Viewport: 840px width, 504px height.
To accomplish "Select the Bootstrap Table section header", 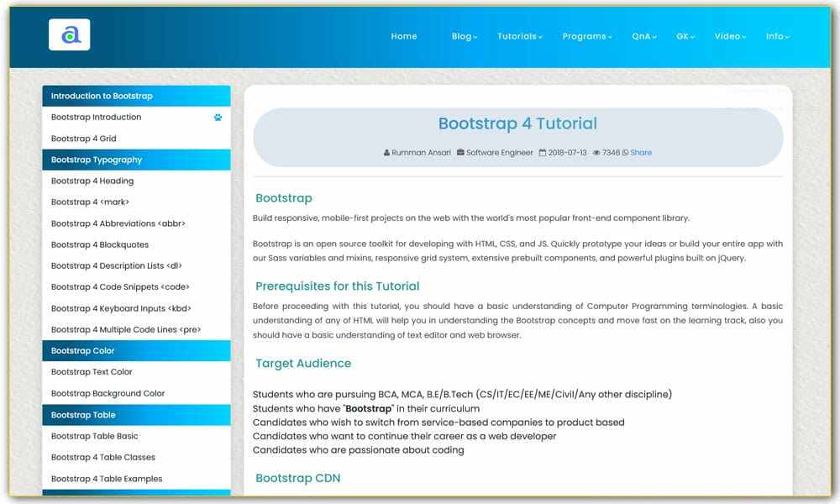I will click(x=137, y=415).
